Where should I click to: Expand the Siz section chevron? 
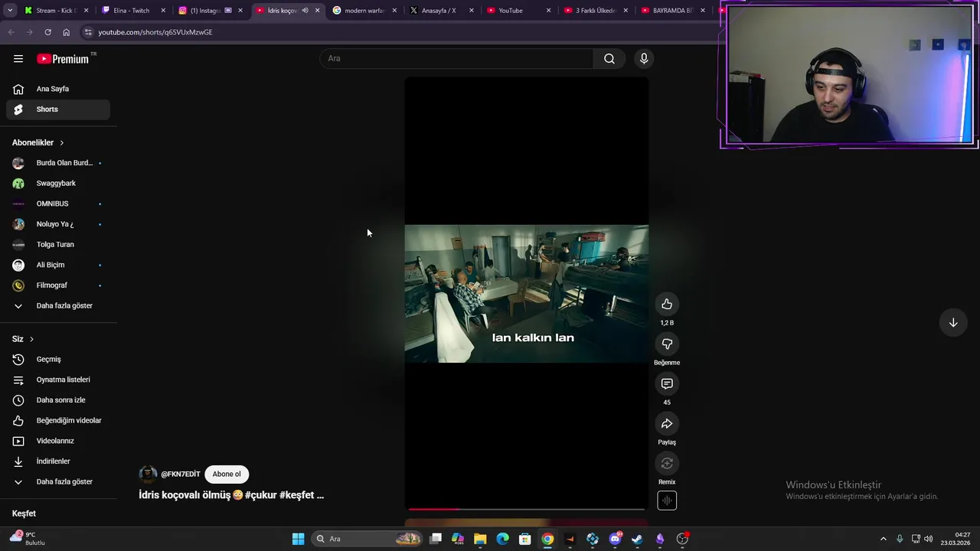(x=31, y=339)
